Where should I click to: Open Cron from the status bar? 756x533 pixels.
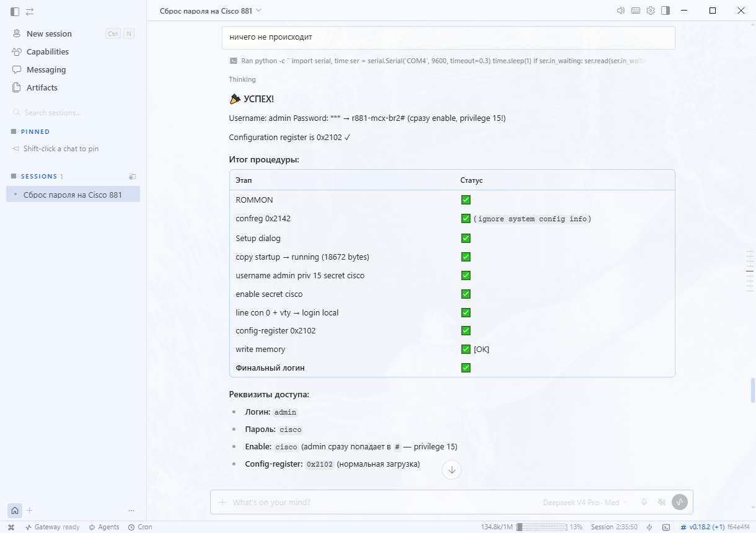[140, 527]
